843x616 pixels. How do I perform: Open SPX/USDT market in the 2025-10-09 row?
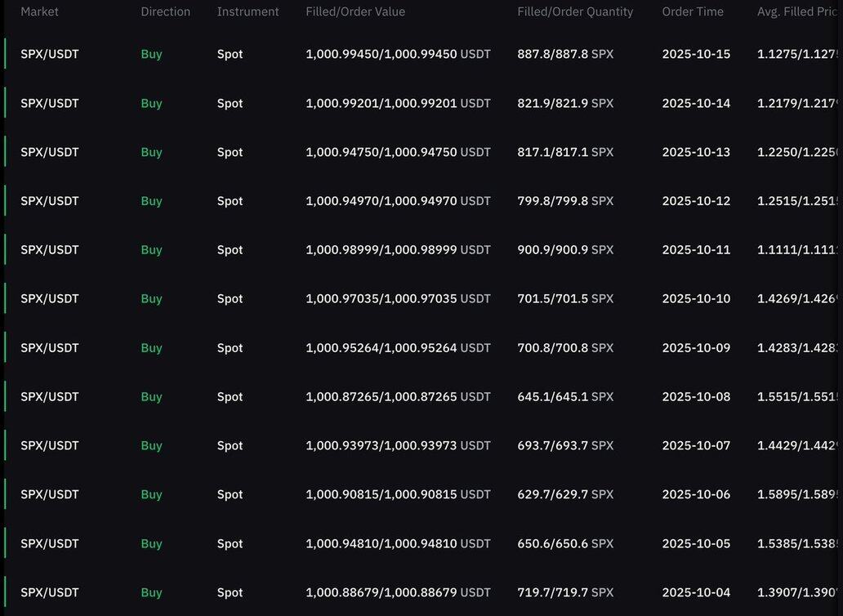pos(50,348)
